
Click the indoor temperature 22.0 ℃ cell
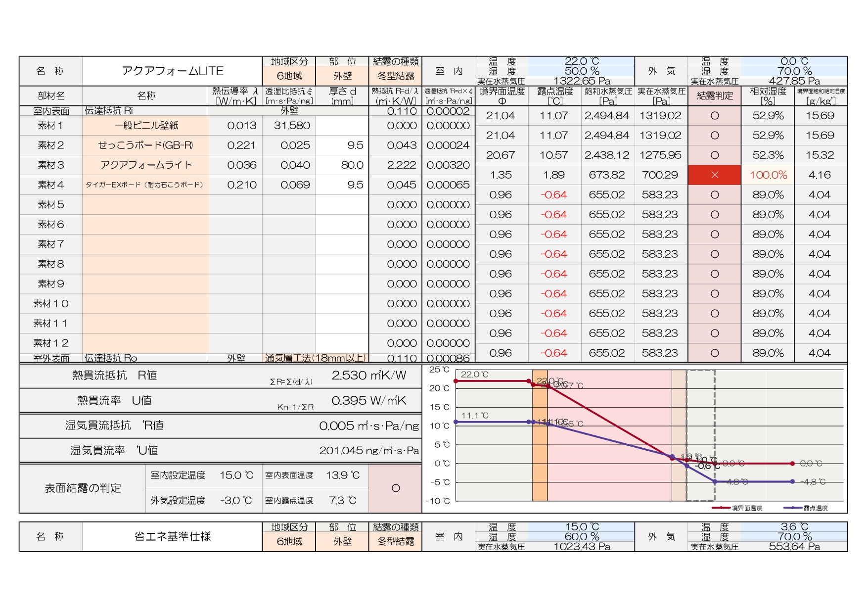click(x=581, y=61)
